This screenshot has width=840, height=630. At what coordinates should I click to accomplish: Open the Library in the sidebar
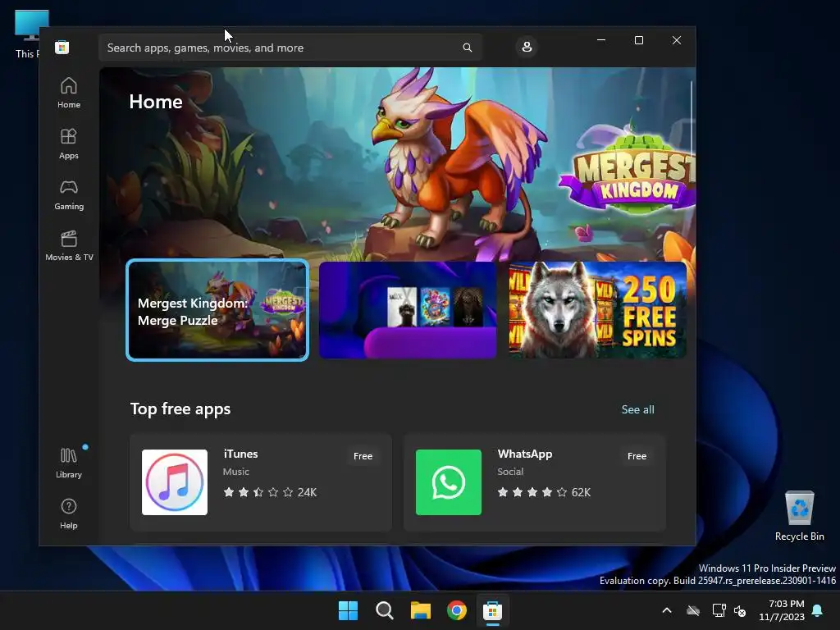click(69, 463)
